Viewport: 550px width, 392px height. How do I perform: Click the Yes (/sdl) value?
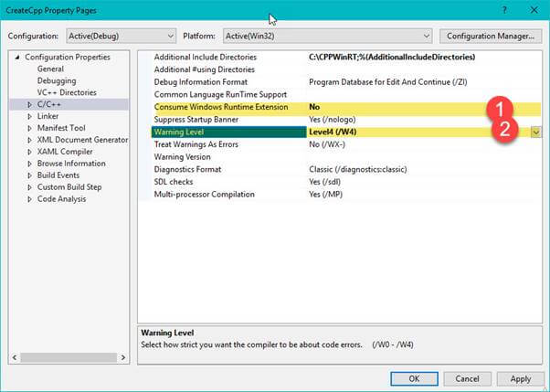pyautogui.click(x=325, y=182)
